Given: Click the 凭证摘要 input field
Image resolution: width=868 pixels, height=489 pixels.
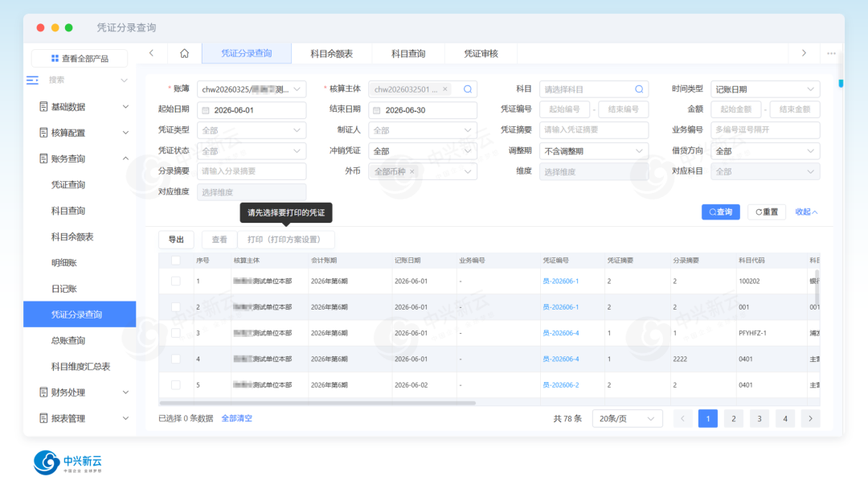Looking at the screenshot, I should point(593,130).
